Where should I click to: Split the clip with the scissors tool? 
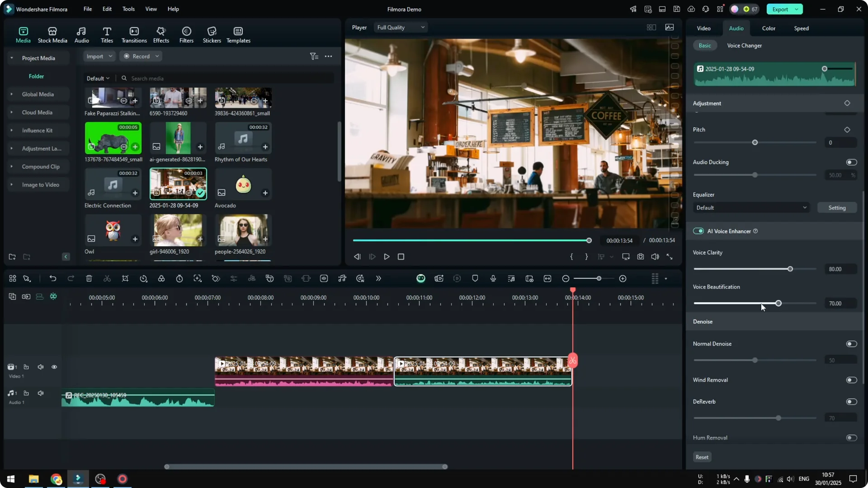(107, 278)
